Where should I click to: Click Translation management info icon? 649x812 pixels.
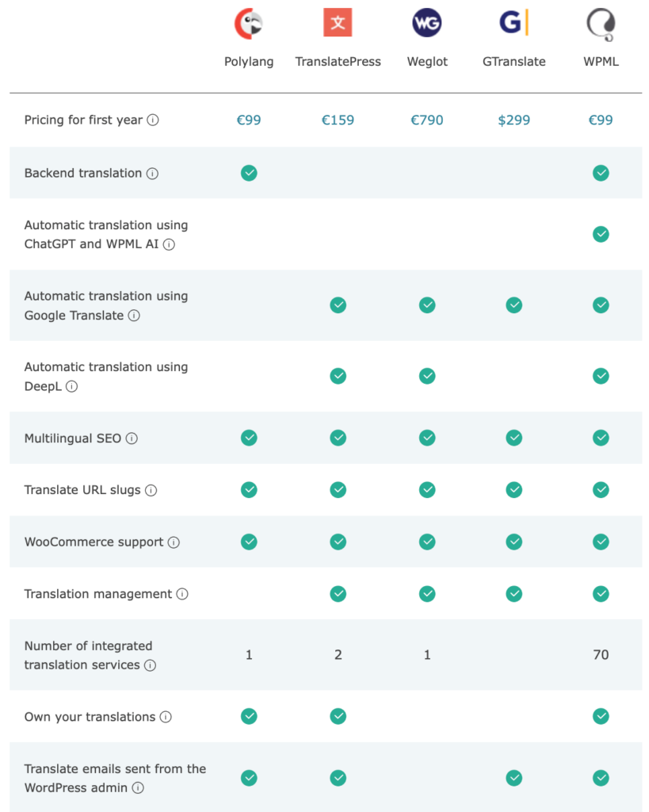pos(182,595)
